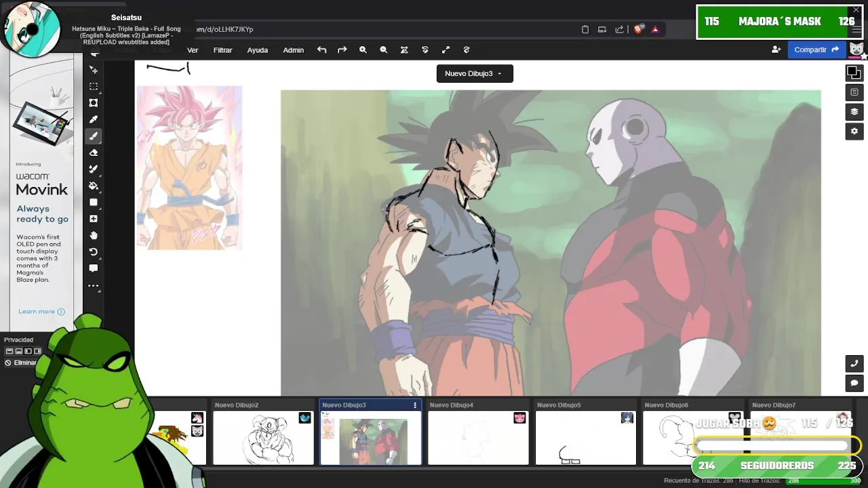Select the Shape rectangle tool

pos(94,202)
